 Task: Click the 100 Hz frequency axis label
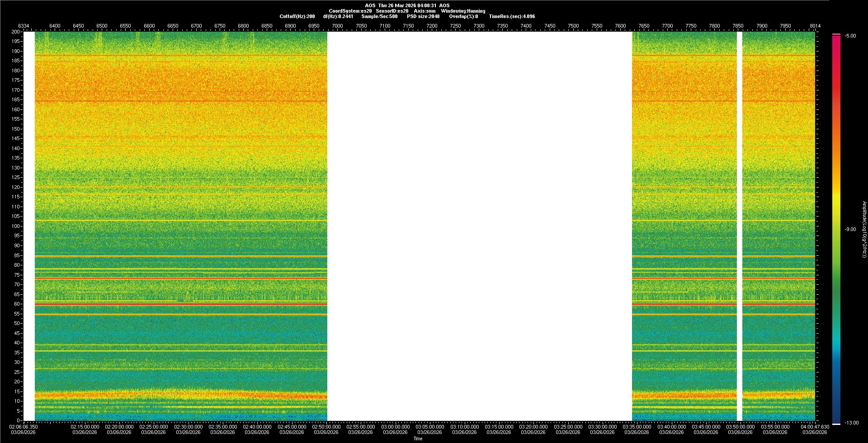coord(16,226)
